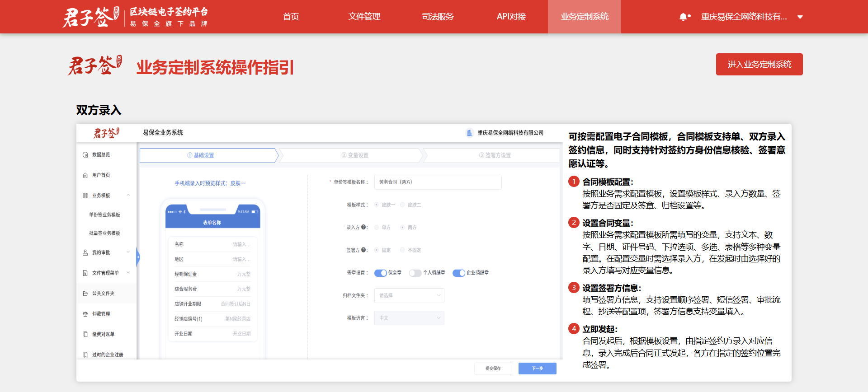
Task: Open the 归档文件夹 dropdown
Action: click(409, 295)
